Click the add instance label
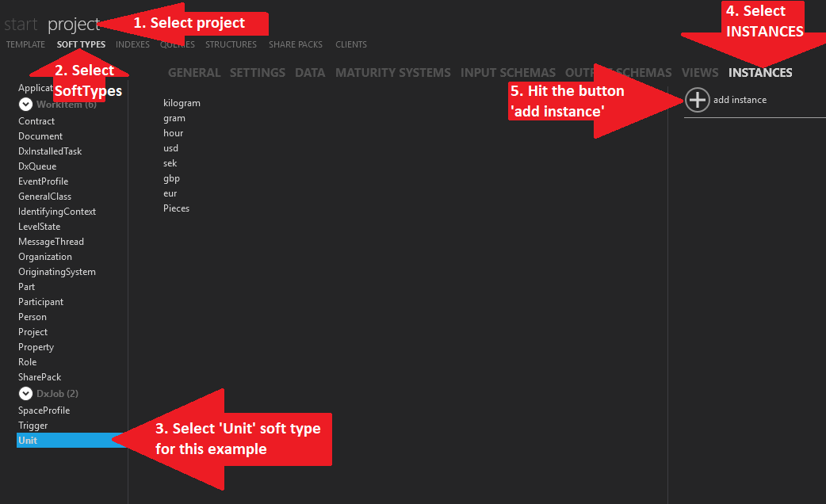 click(x=740, y=100)
